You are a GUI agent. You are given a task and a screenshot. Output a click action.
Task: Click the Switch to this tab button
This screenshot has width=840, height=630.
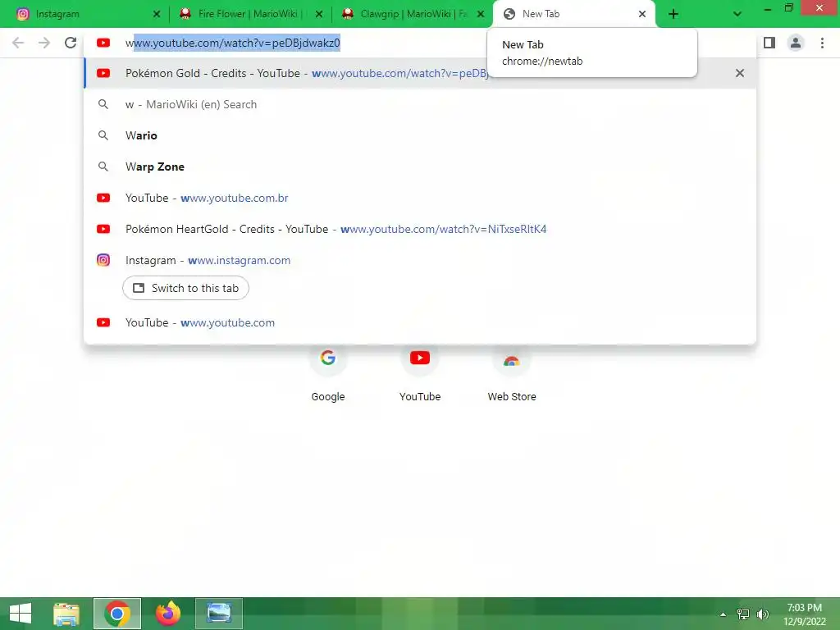click(185, 288)
